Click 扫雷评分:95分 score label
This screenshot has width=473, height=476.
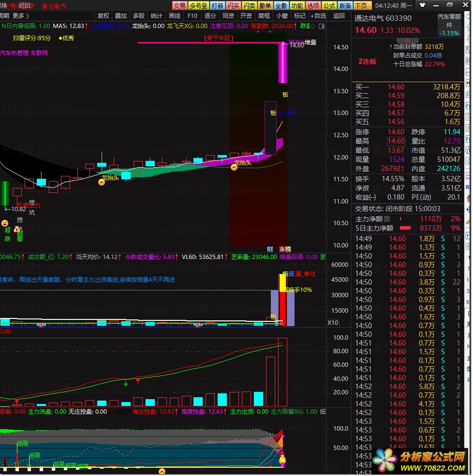click(31, 38)
